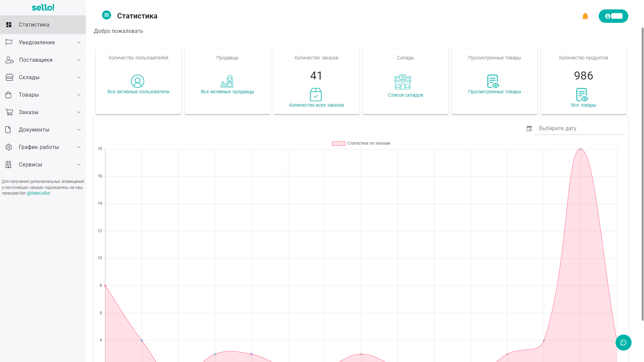Click the Статистика dashboard icon
644x362 pixels.
pyautogui.click(x=9, y=24)
